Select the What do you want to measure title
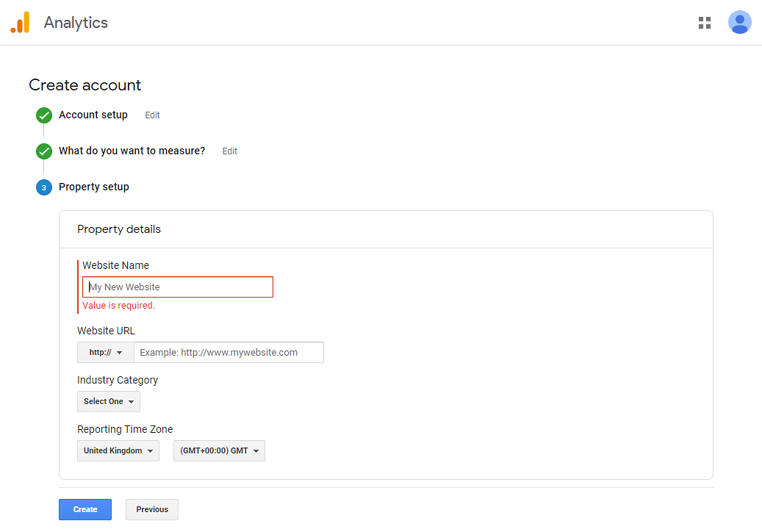The width and height of the screenshot is (762, 532). (132, 151)
